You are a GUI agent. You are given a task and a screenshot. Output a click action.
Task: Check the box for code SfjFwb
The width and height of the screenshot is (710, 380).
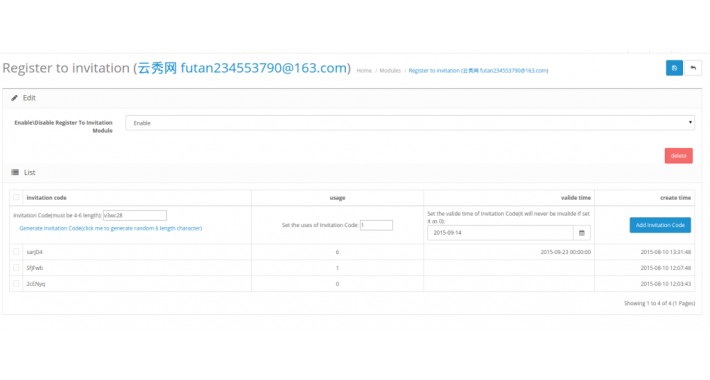[x=16, y=268]
